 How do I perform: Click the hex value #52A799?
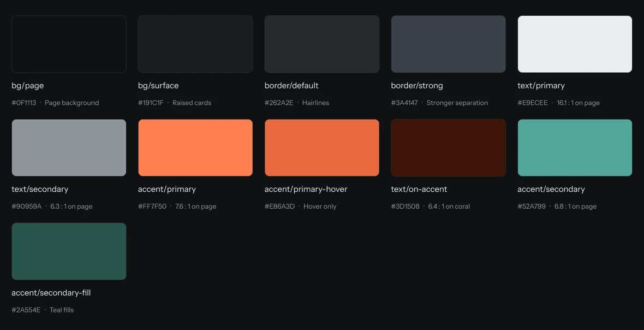[532, 207]
